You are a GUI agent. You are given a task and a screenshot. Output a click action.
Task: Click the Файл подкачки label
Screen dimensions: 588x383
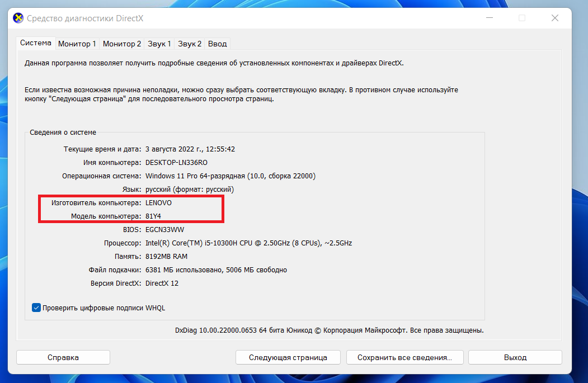click(115, 270)
